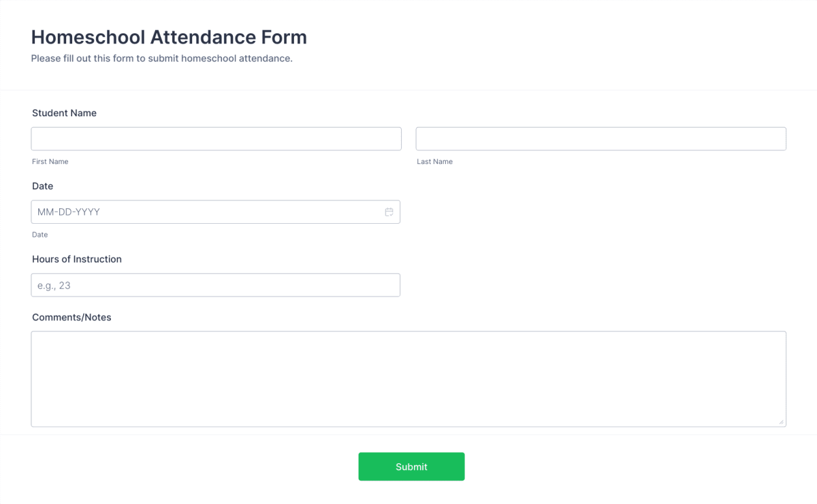Click the calendar glyph inside the Date field
817x504 pixels.
point(389,212)
